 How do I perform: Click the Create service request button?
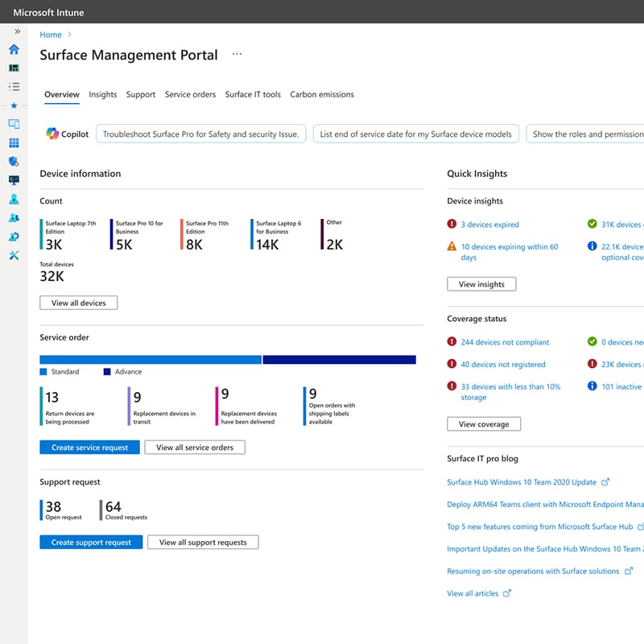tap(89, 447)
